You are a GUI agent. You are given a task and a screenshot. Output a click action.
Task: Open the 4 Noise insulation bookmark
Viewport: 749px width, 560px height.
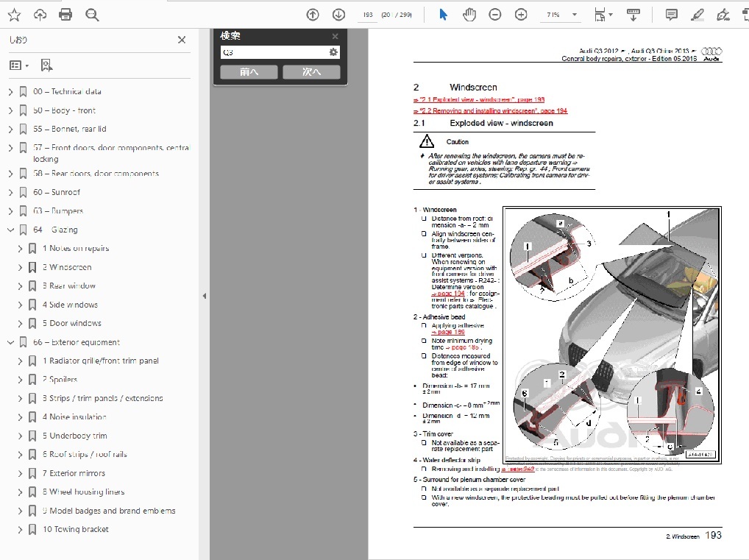click(x=74, y=417)
